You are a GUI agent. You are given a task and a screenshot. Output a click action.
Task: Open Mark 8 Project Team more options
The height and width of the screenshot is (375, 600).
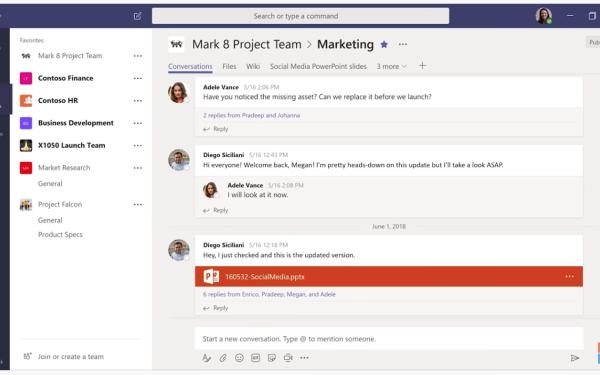click(138, 56)
